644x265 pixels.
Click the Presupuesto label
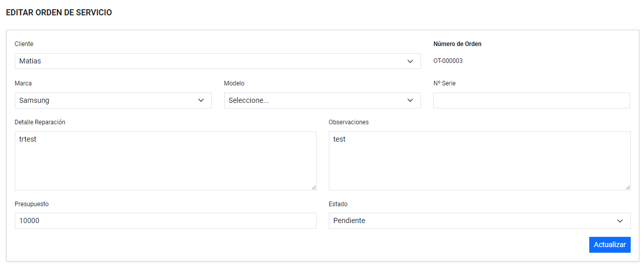(x=32, y=204)
